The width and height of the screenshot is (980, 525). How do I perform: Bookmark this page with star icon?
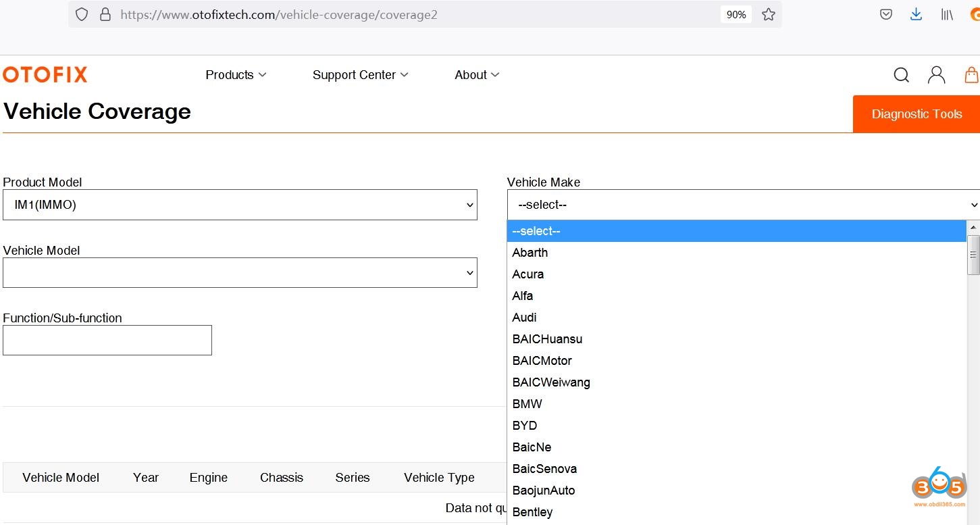[x=768, y=14]
